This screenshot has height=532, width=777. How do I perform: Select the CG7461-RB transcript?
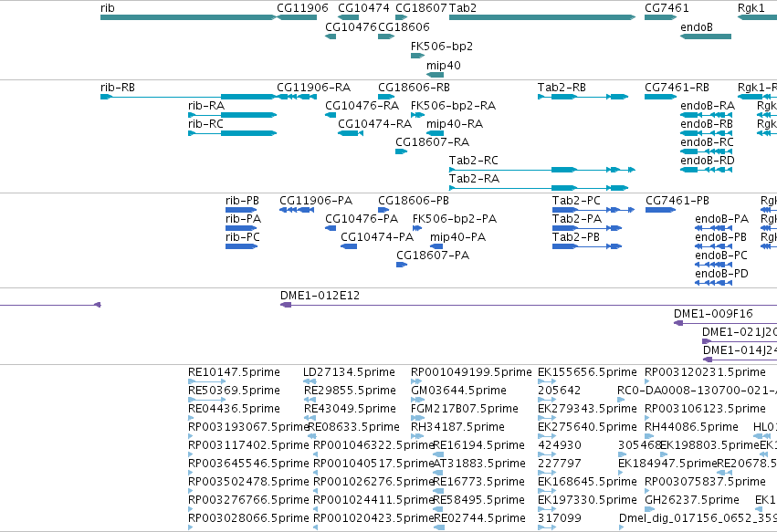pyautogui.click(x=660, y=97)
